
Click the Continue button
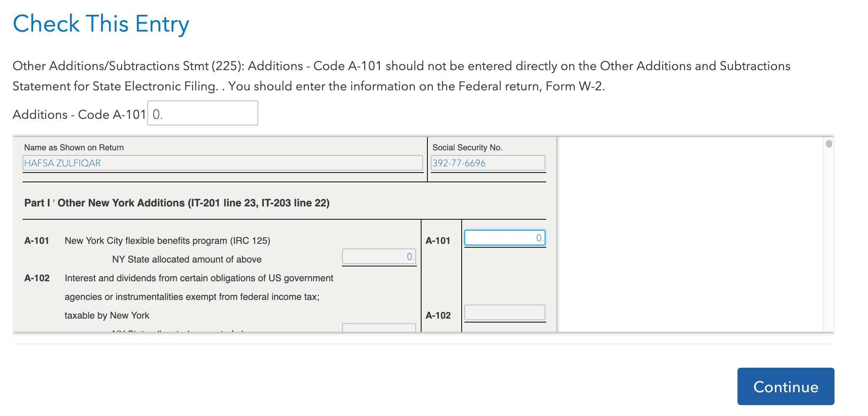point(785,386)
